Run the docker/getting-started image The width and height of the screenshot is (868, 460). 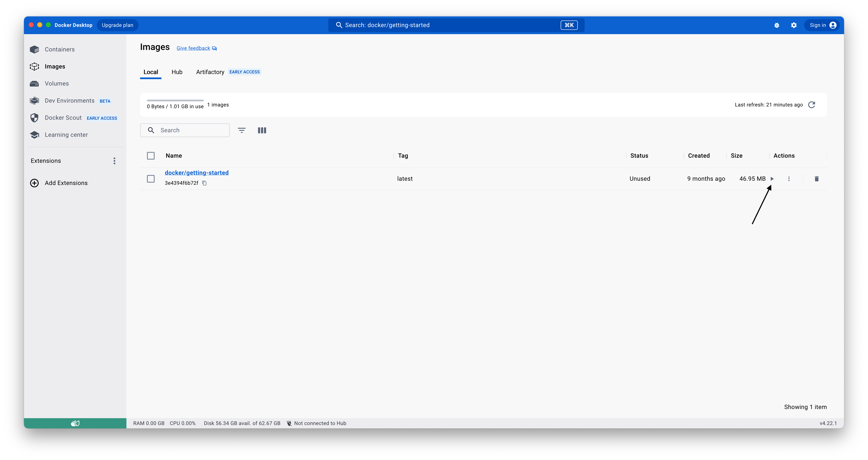772,179
